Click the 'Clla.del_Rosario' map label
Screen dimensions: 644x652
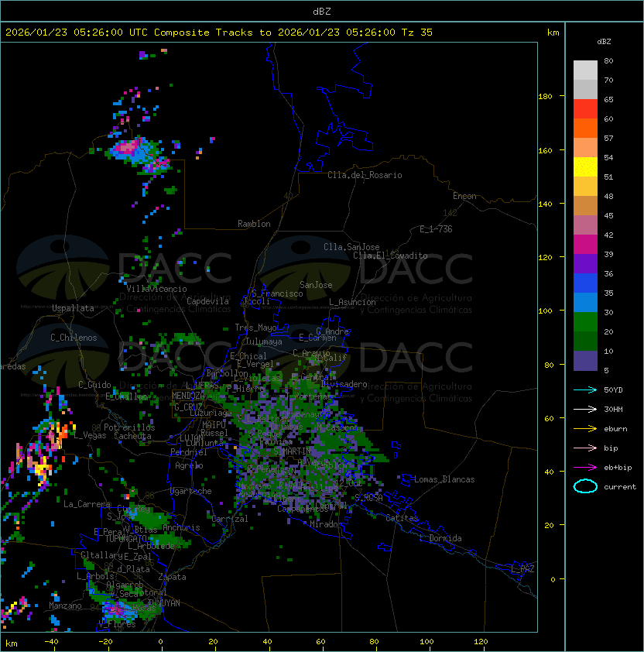pos(365,175)
